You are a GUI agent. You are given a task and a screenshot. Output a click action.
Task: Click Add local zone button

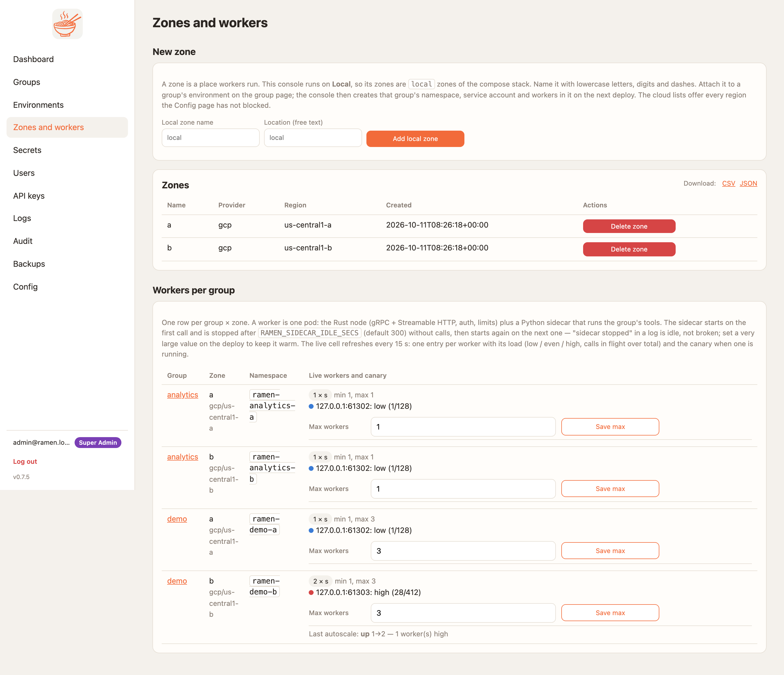[x=415, y=139]
